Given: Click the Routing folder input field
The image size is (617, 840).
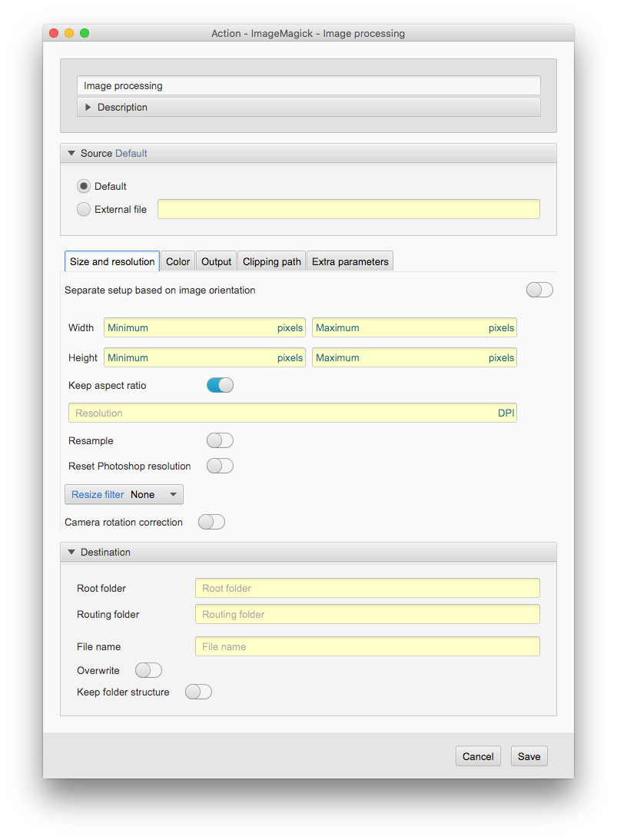Looking at the screenshot, I should coord(367,614).
